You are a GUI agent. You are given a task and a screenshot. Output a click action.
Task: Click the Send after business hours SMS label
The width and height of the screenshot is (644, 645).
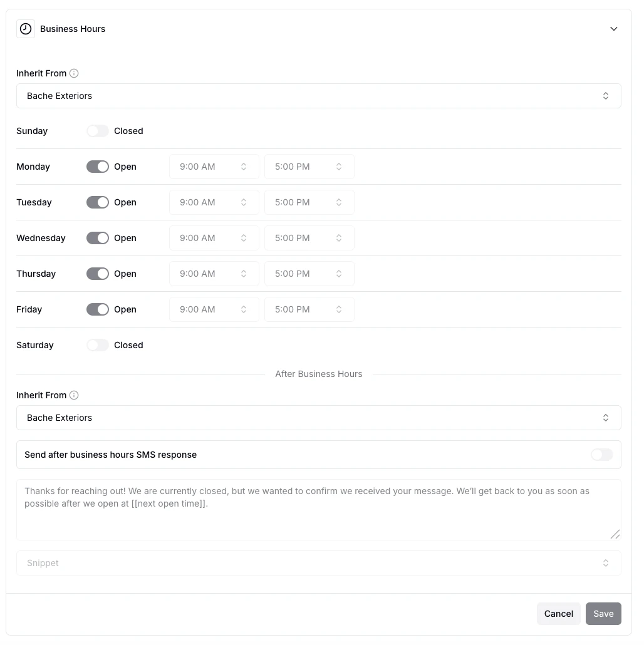point(111,455)
